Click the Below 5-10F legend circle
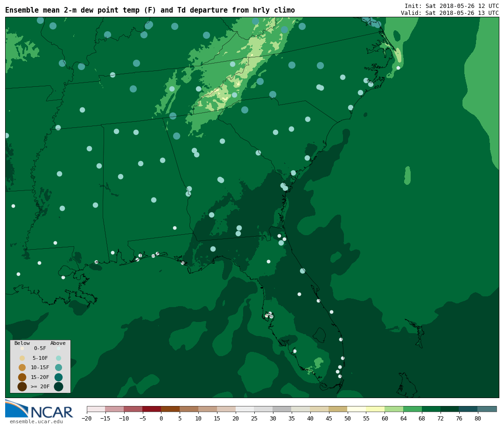504x427 pixels. 22,358
